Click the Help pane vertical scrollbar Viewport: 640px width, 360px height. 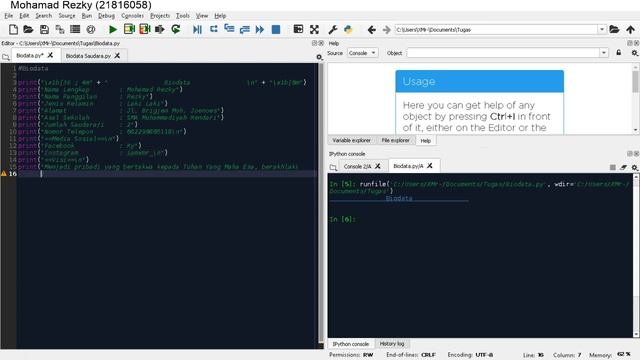coord(636,98)
